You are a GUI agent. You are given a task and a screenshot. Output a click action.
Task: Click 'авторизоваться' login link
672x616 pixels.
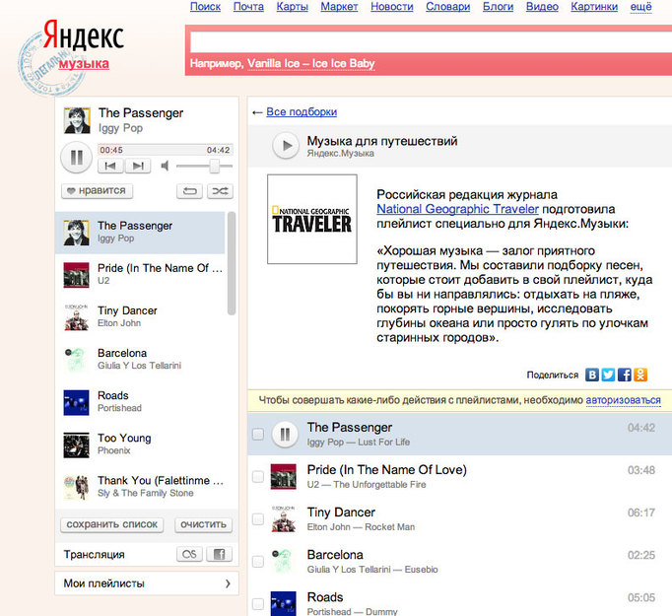point(623,400)
